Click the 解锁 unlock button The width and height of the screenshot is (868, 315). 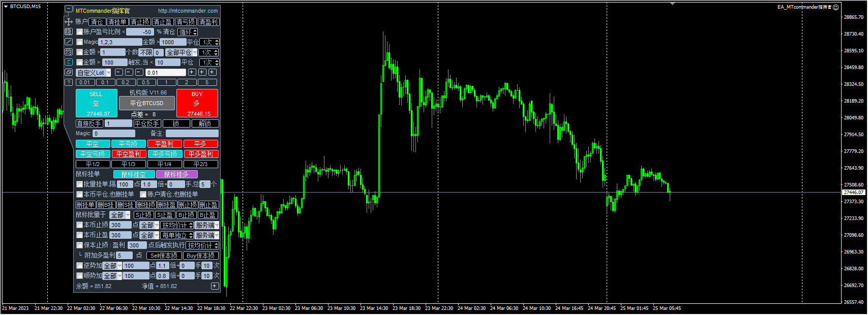(x=205, y=123)
